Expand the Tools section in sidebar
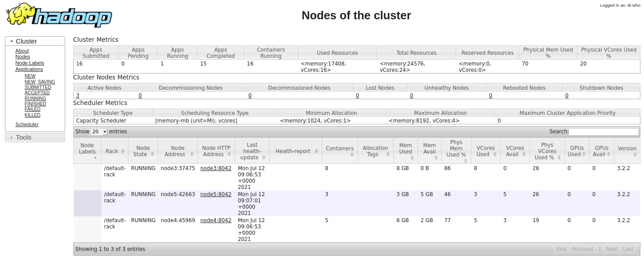Image resolution: width=644 pixels, height=263 pixels. pos(35,137)
